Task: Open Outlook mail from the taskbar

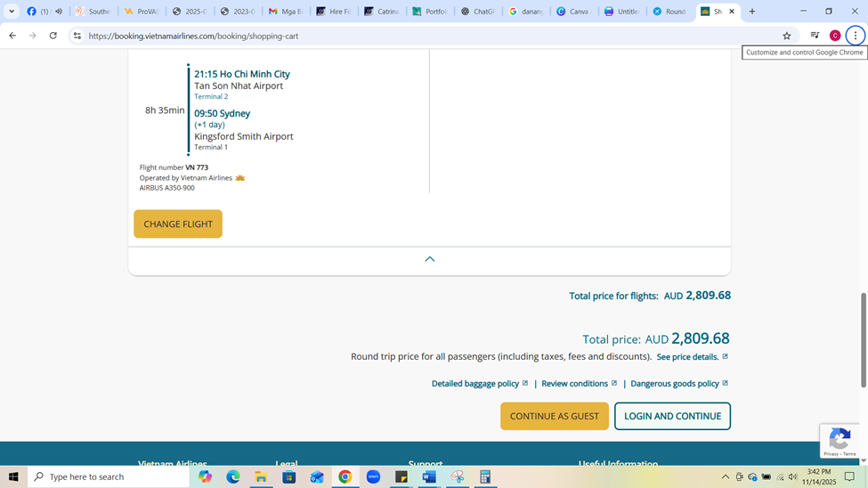Action: click(x=317, y=476)
